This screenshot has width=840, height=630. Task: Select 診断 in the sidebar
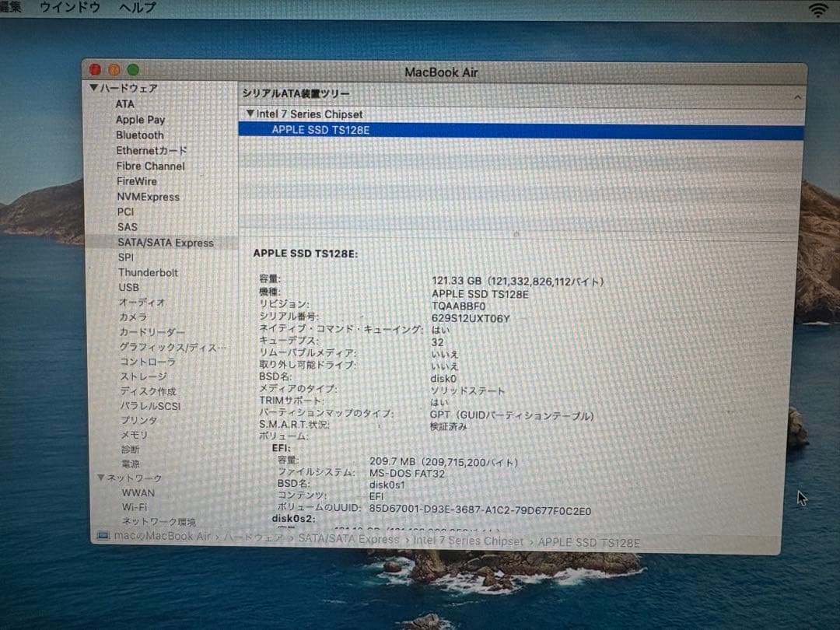pos(130,449)
